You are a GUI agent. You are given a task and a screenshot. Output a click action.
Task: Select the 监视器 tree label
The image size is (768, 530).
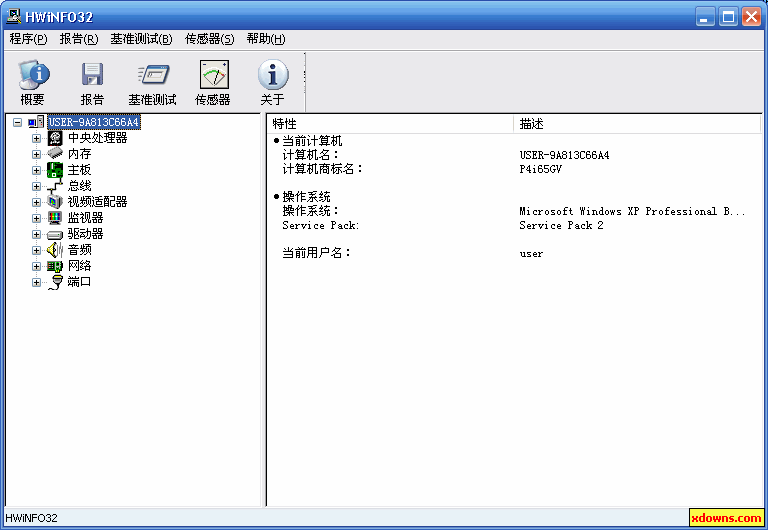pyautogui.click(x=86, y=218)
